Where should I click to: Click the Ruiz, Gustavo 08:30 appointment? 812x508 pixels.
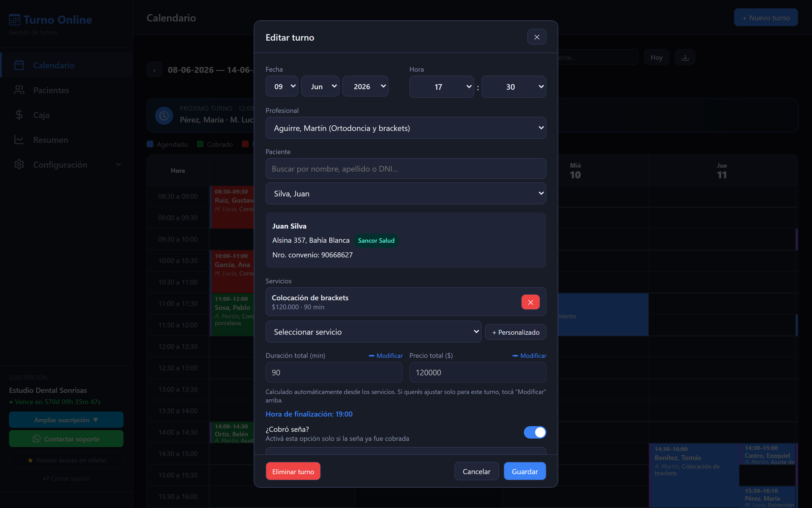click(232, 207)
